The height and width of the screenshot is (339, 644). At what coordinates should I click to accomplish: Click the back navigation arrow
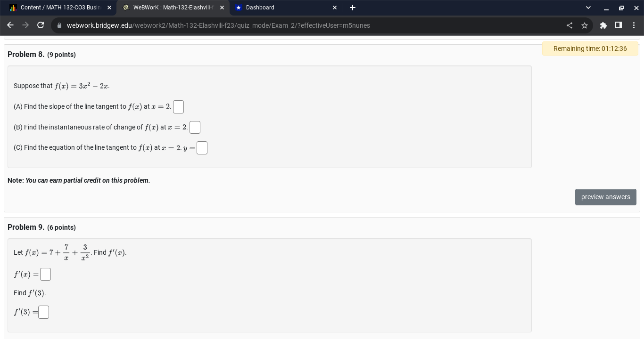coord(10,25)
